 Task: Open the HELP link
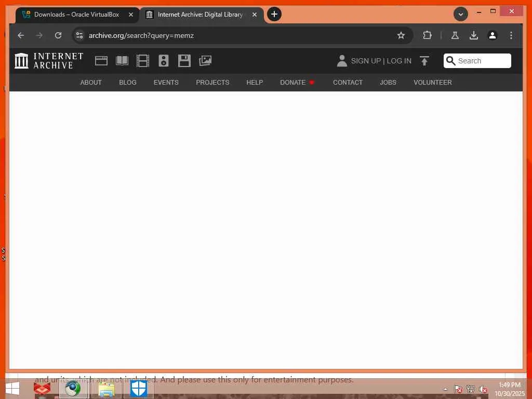coord(255,83)
